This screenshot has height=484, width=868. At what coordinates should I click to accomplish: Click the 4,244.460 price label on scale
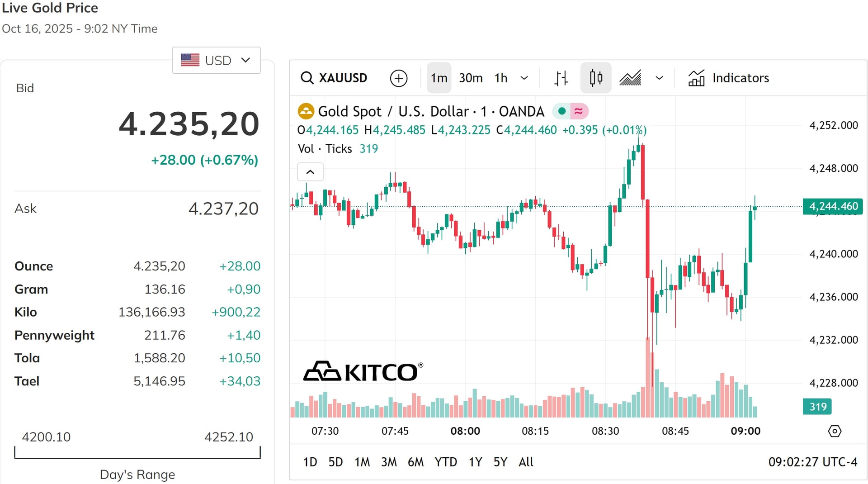coord(833,206)
